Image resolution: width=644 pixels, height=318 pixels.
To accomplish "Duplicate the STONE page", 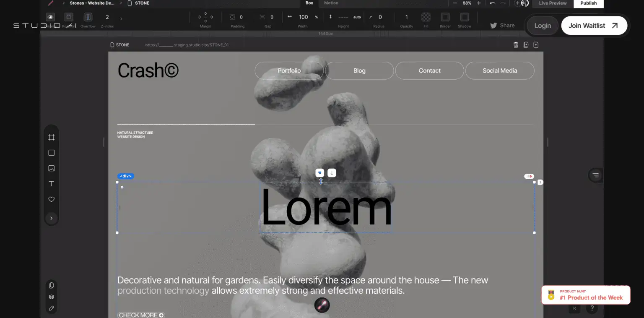I will pos(526,45).
